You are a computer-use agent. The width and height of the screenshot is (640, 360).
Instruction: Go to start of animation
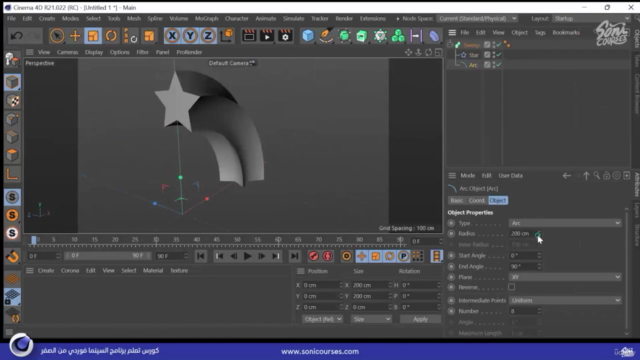[x=200, y=256]
